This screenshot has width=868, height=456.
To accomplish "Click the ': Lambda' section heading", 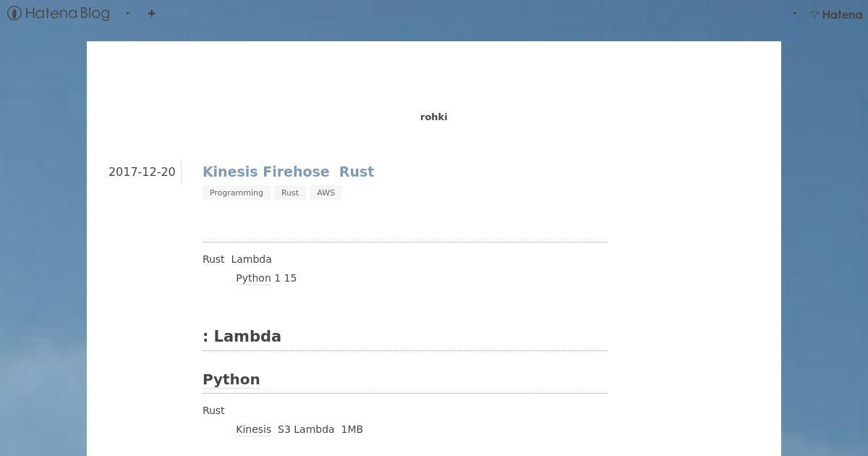I will 242,336.
